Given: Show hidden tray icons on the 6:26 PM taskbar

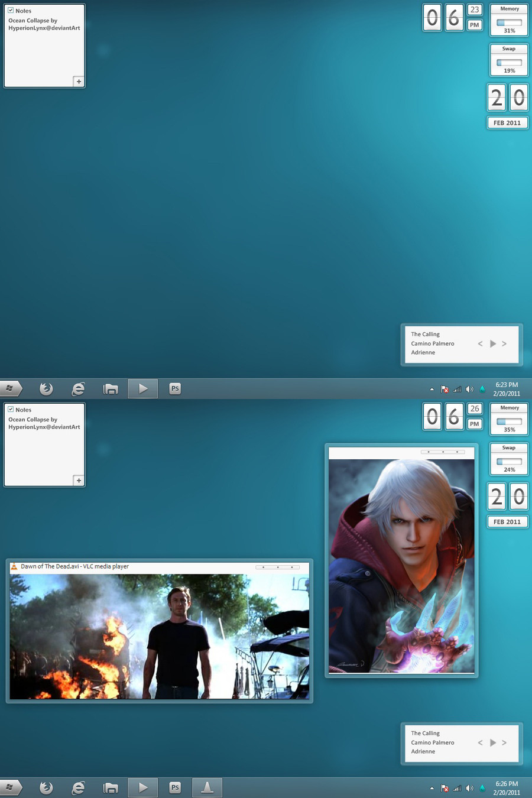Looking at the screenshot, I should click(432, 788).
